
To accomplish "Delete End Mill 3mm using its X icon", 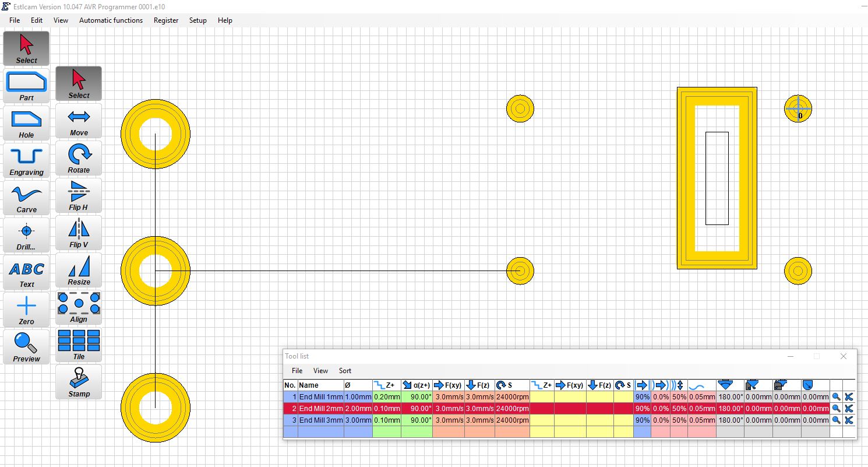I will (x=849, y=420).
